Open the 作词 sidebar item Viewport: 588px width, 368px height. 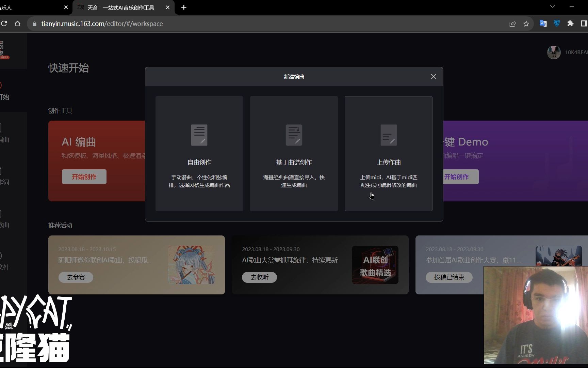tap(5, 176)
